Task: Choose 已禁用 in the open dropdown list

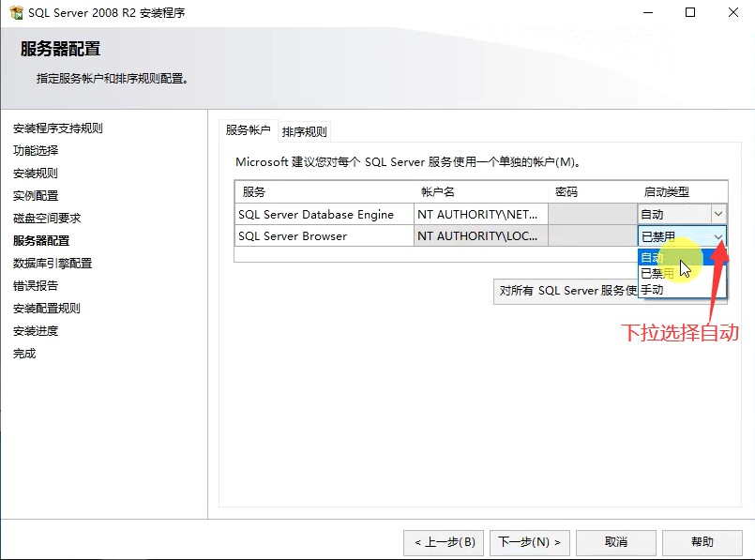Action: [x=682, y=274]
